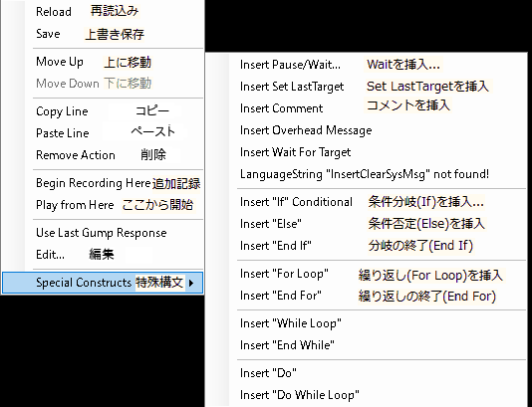
Task: Select Begin Recording Here
Action: [103, 183]
